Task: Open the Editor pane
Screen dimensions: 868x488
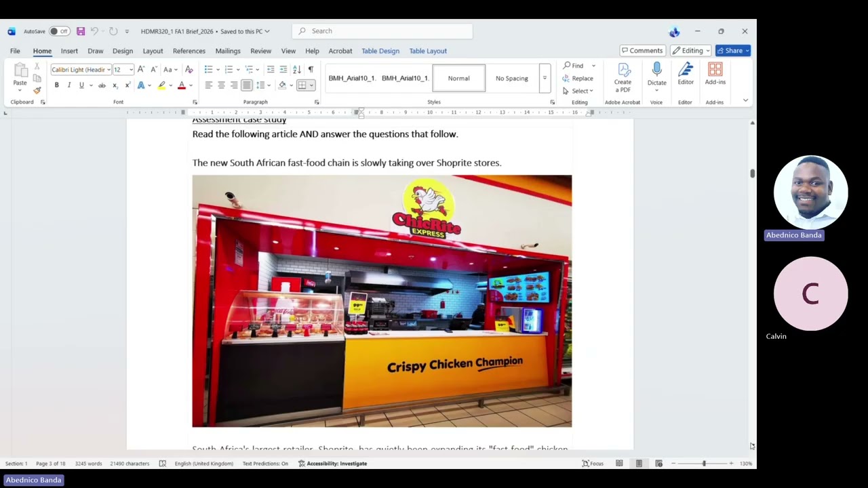Action: click(686, 75)
